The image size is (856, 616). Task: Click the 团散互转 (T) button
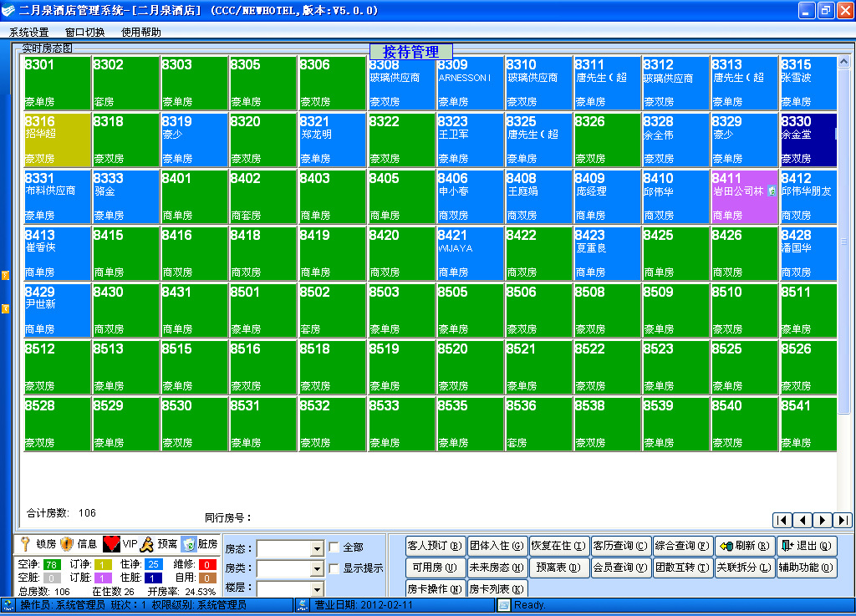pos(682,568)
